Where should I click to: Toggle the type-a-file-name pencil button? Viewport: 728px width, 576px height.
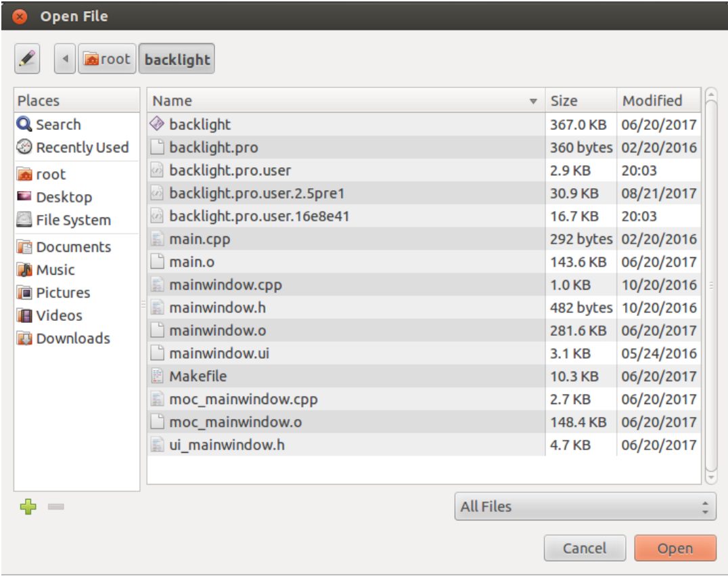tap(27, 59)
